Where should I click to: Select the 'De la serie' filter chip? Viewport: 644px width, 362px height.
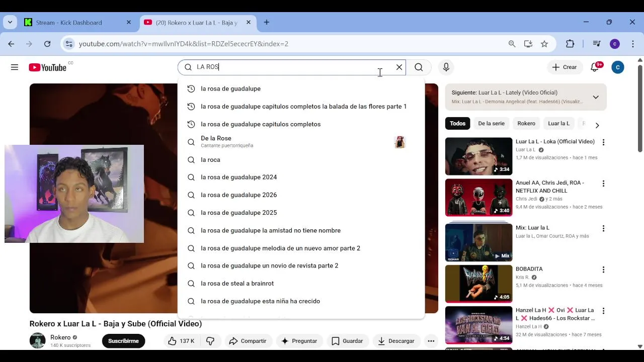pyautogui.click(x=491, y=123)
